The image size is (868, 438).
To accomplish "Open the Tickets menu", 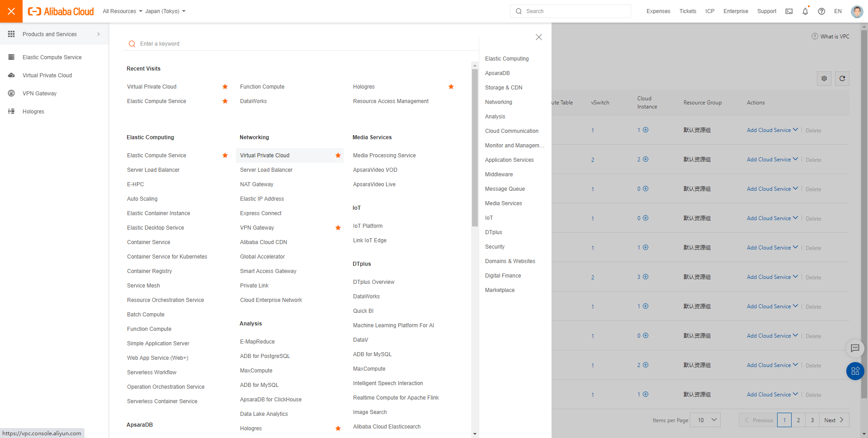I will [688, 11].
